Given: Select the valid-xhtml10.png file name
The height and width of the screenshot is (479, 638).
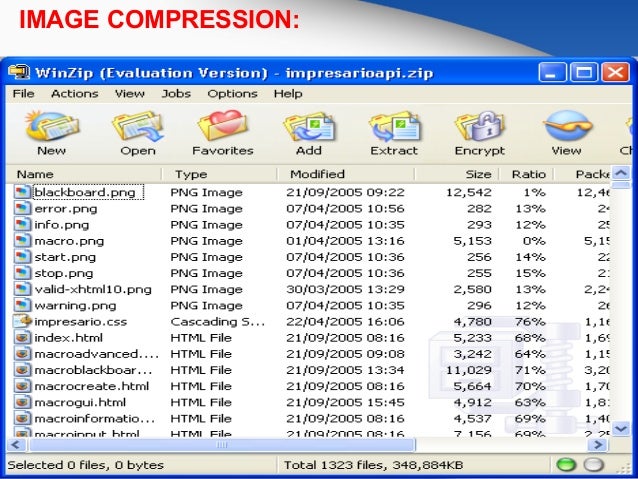Looking at the screenshot, I should (93, 289).
